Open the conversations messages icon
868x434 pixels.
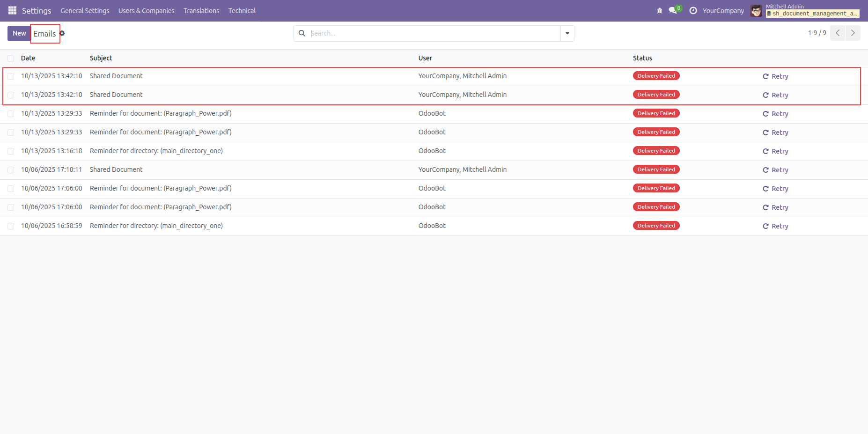[x=673, y=10]
